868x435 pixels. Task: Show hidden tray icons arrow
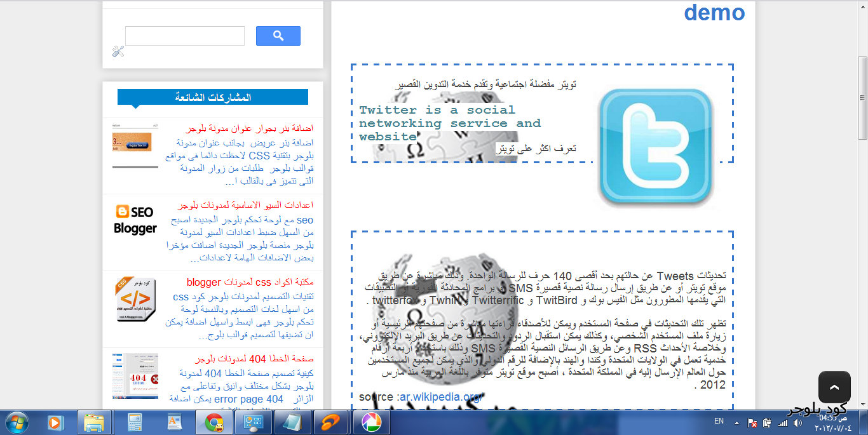[x=736, y=422]
